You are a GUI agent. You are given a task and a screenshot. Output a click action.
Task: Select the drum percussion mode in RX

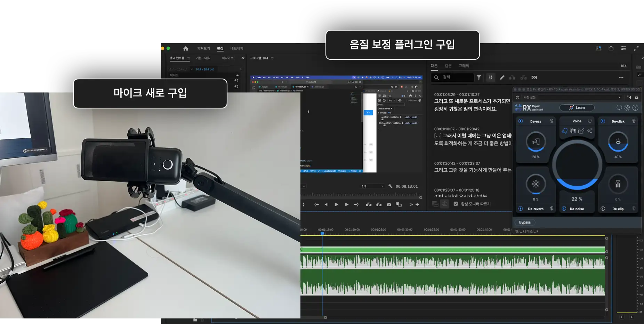pyautogui.click(x=581, y=131)
